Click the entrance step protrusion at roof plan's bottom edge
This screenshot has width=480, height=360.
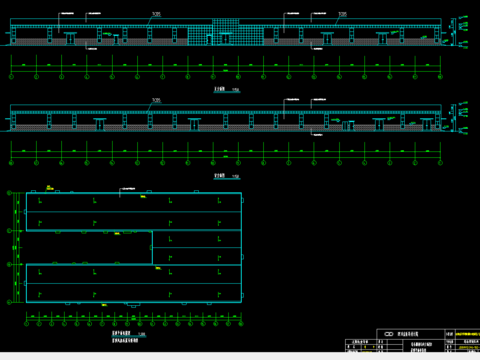133,305
